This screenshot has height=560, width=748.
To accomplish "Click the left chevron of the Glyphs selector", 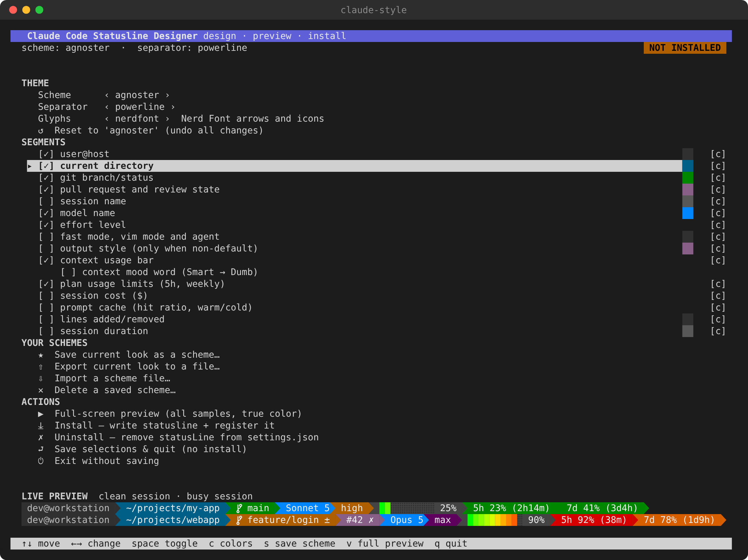I will tap(107, 119).
